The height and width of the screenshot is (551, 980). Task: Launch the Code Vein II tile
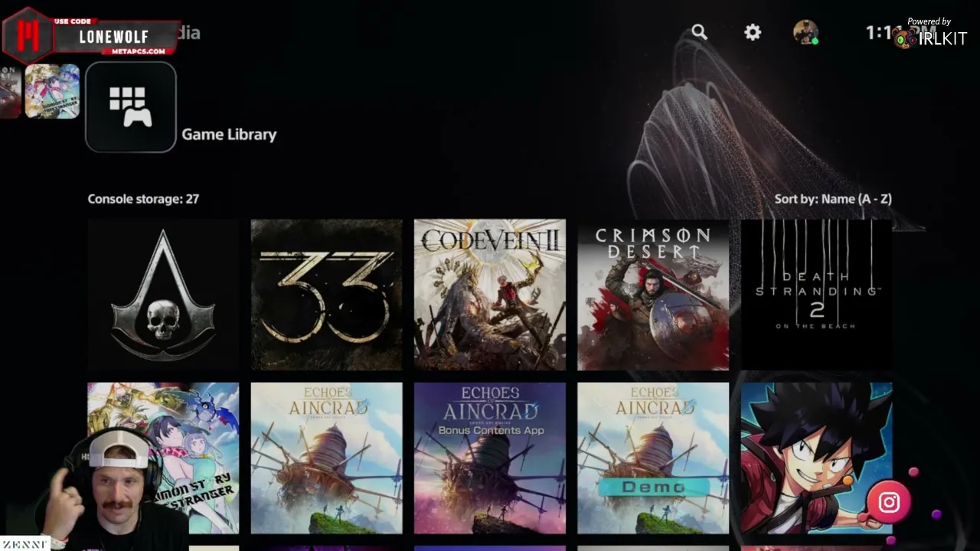click(490, 295)
